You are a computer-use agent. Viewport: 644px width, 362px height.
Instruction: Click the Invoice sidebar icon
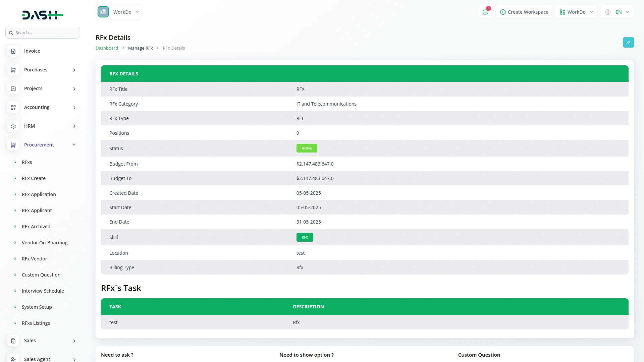(13, 51)
